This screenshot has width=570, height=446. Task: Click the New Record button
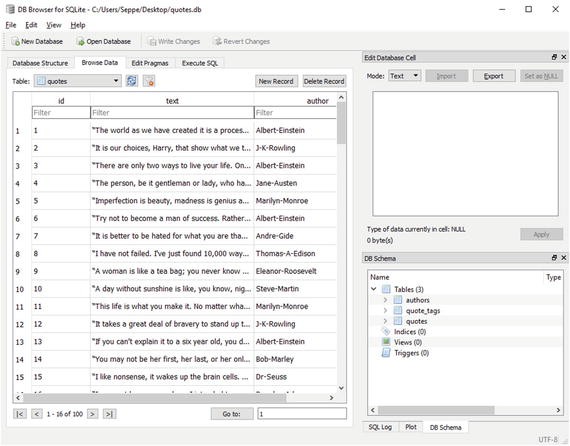[x=276, y=81]
